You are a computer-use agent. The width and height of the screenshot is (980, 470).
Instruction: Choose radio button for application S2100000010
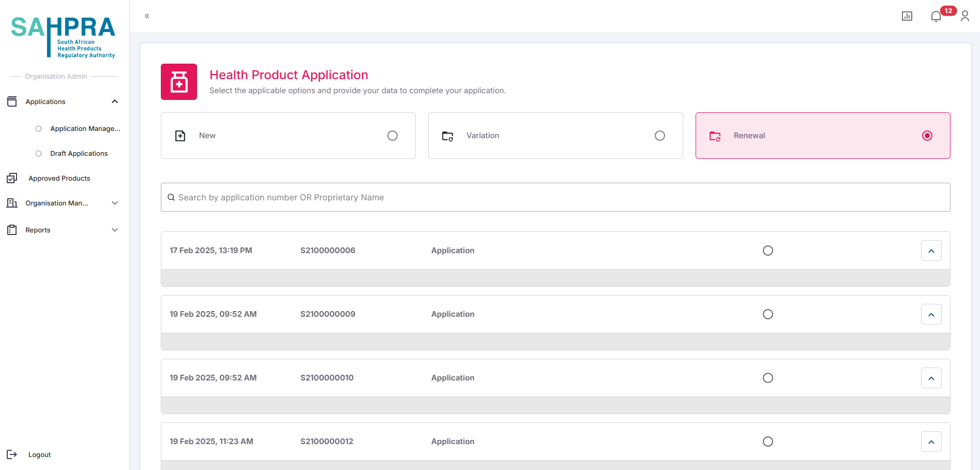(x=767, y=378)
